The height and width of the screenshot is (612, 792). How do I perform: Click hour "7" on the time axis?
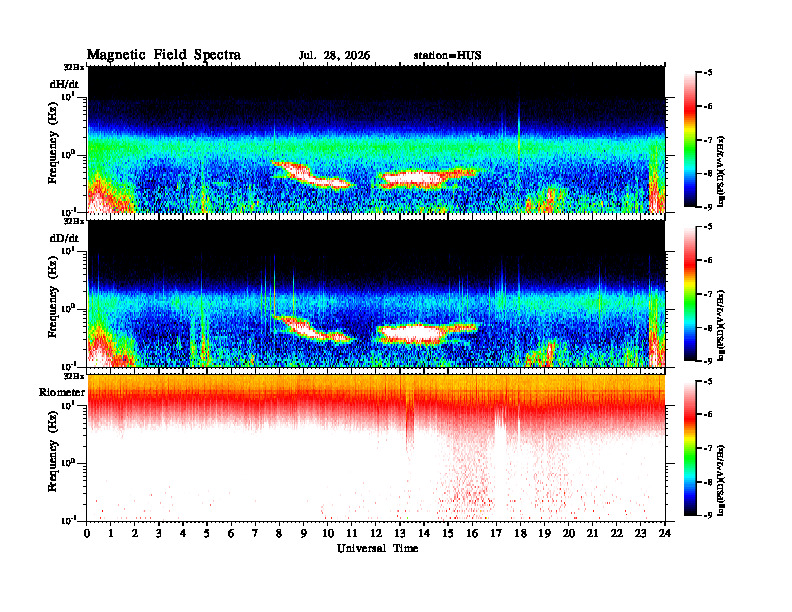click(x=255, y=534)
